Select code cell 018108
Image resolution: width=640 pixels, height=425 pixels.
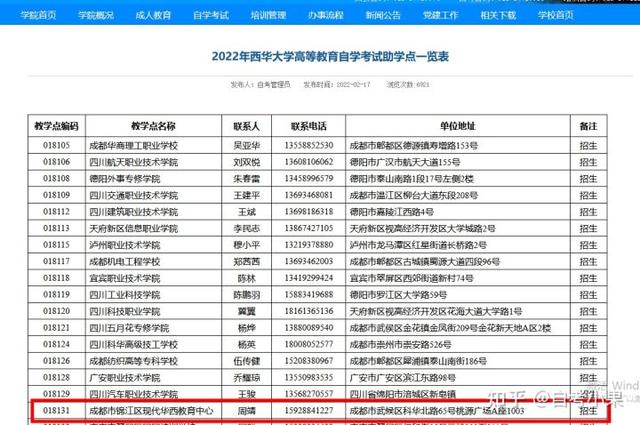tap(56, 178)
